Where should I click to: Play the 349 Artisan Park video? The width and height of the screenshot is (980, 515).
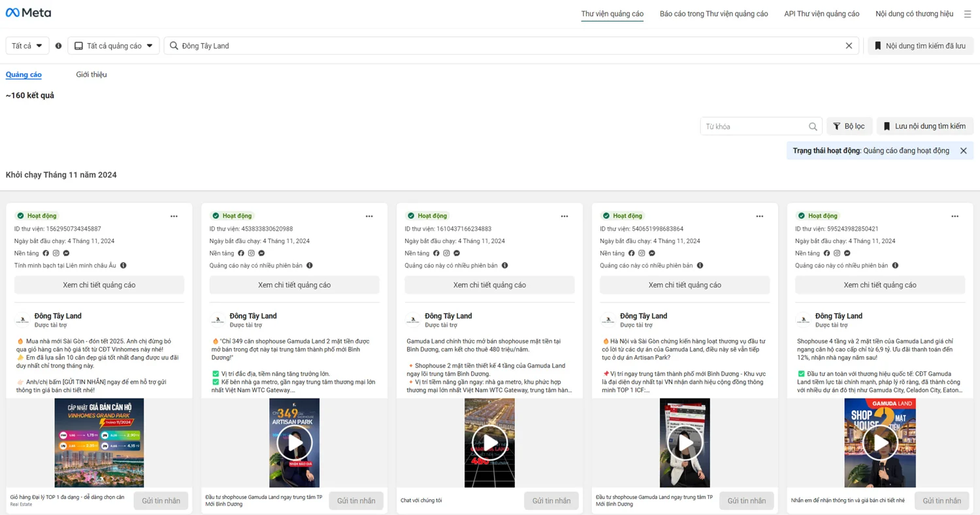295,443
